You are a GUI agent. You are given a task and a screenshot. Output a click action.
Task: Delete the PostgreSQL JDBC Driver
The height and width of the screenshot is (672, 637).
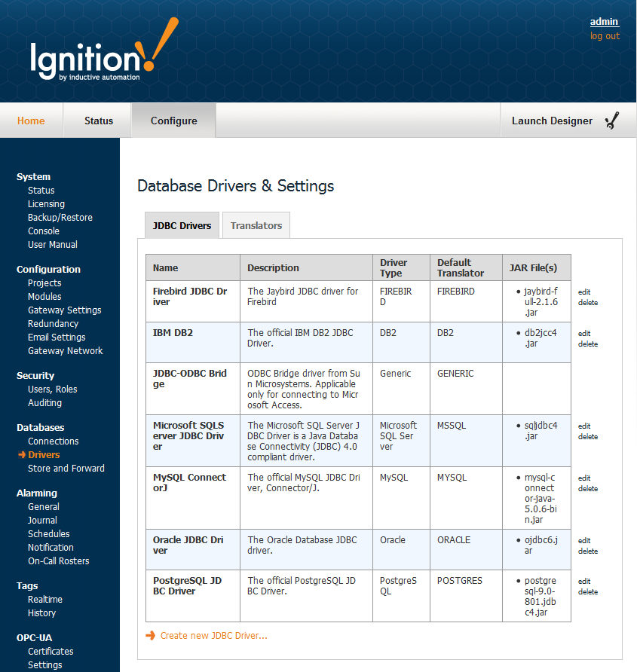click(x=588, y=592)
